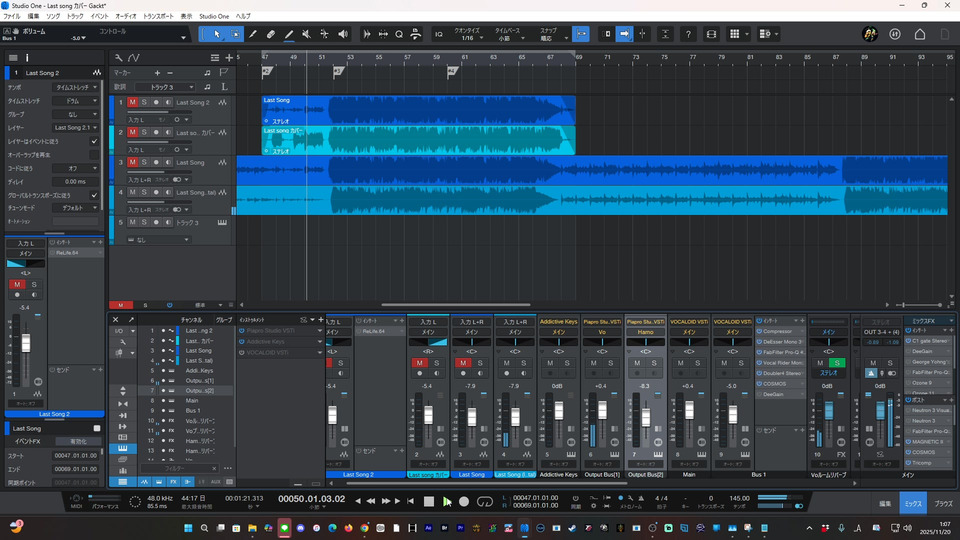The image size is (960, 540).
Task: Select the Arrow tool in the toolbar
Action: 217,34
